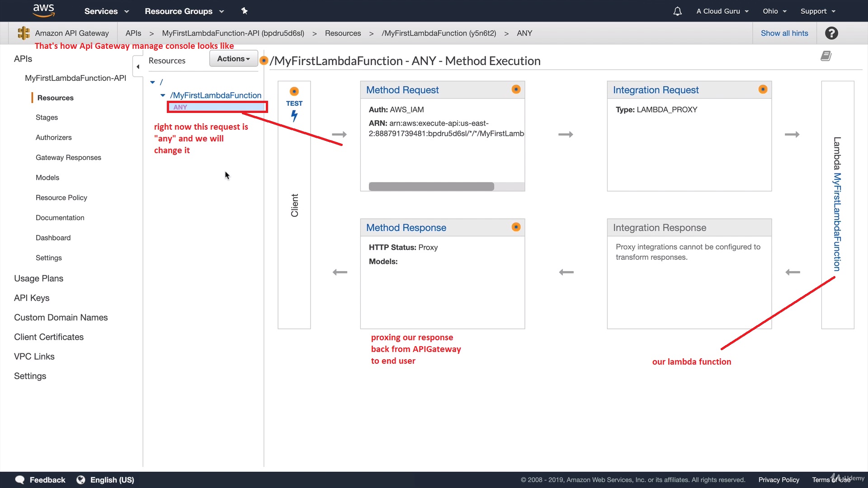This screenshot has width=868, height=488.
Task: Open the help question mark icon
Action: [831, 33]
